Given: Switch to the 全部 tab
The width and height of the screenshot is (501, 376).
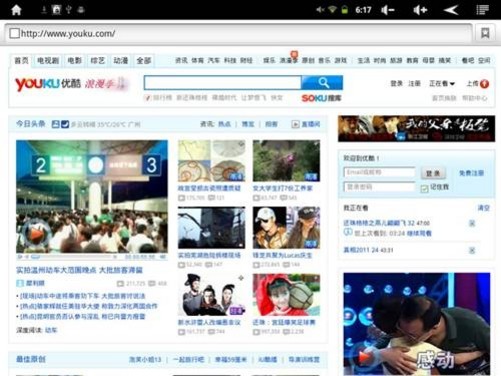Looking at the screenshot, I should (144, 61).
